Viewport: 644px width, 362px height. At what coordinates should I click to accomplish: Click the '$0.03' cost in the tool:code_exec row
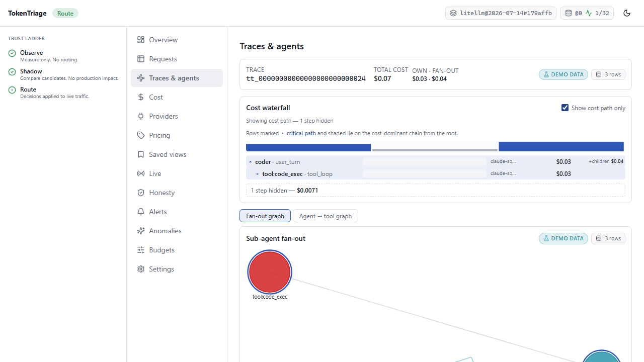[x=563, y=174]
